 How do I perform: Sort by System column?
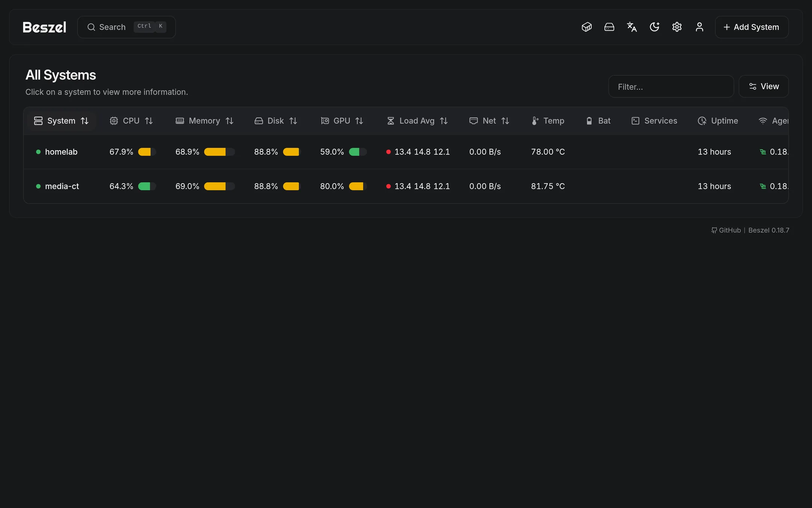pyautogui.click(x=61, y=121)
